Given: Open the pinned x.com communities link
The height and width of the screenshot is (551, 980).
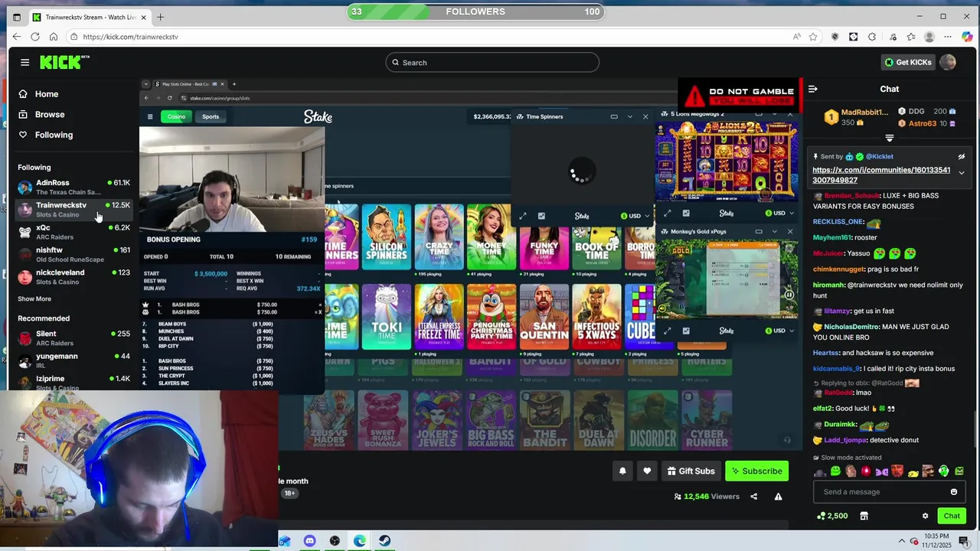Looking at the screenshot, I should 881,175.
